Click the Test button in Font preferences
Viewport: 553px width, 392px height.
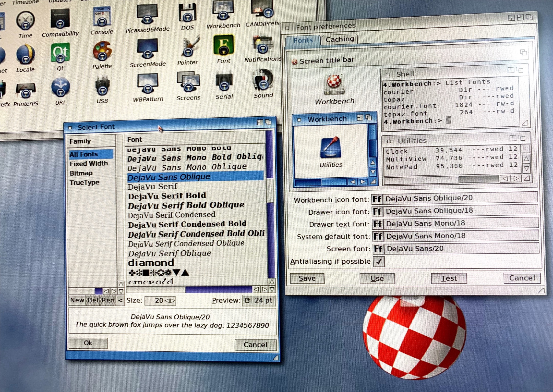click(x=449, y=278)
